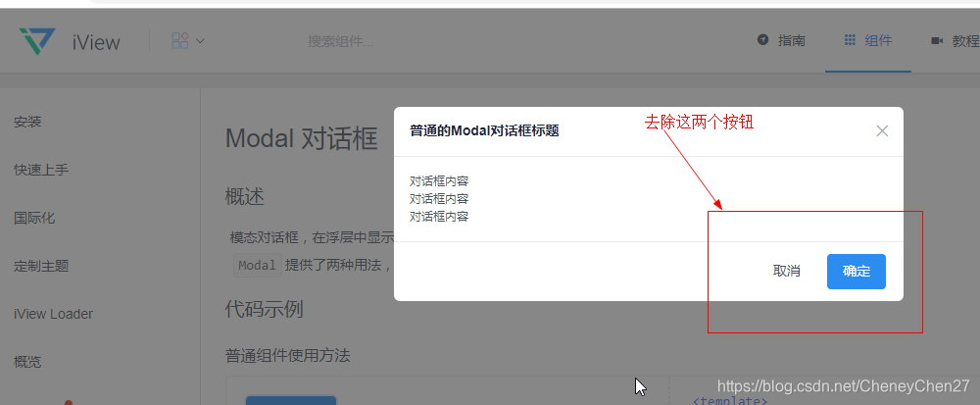Open the 定制主题 sidebar item

pyautogui.click(x=41, y=267)
